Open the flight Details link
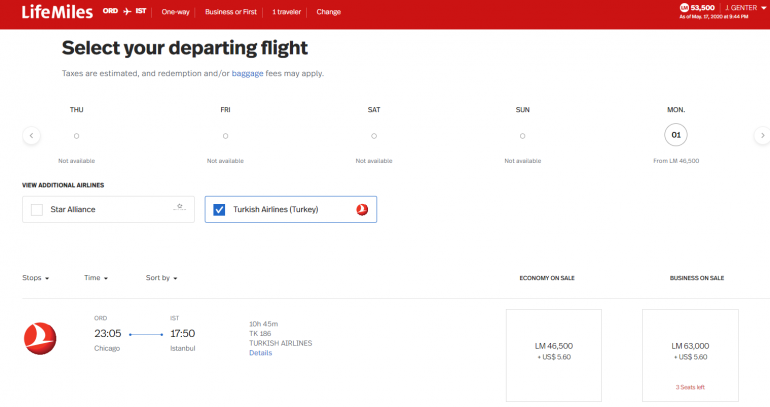Screen dimensions: 770x407 pos(260,352)
